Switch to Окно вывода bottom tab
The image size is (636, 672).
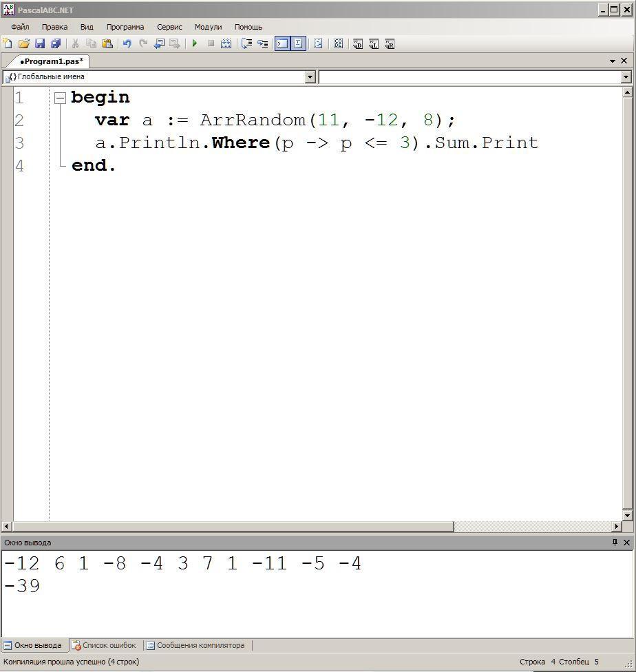pyautogui.click(x=34, y=645)
